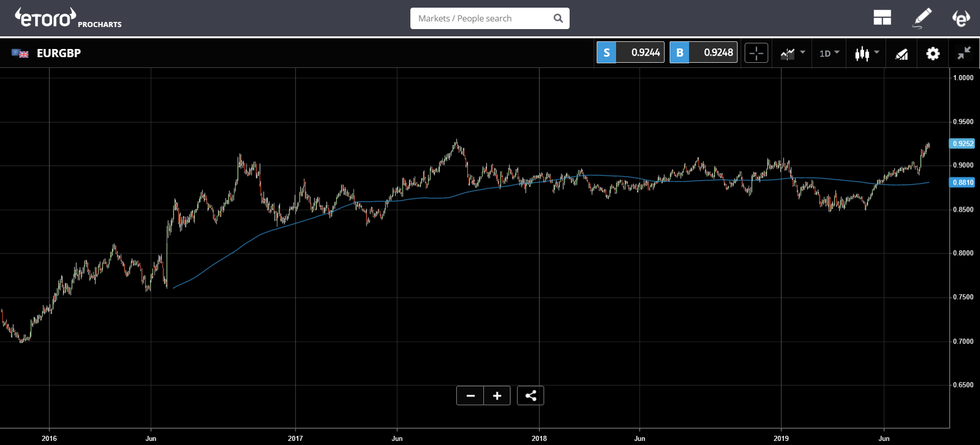Open the eToro bull logo menu

point(961,18)
